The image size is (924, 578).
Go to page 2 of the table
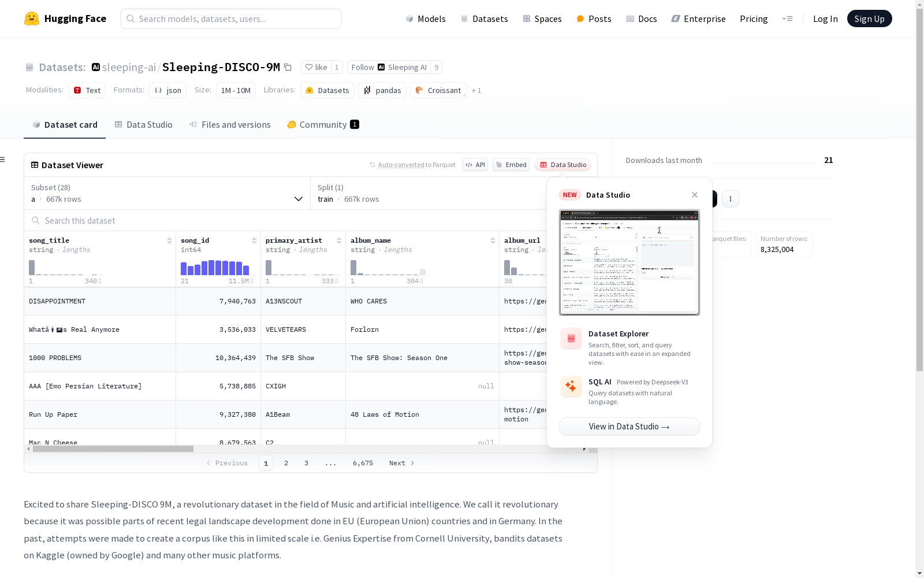[x=286, y=463]
